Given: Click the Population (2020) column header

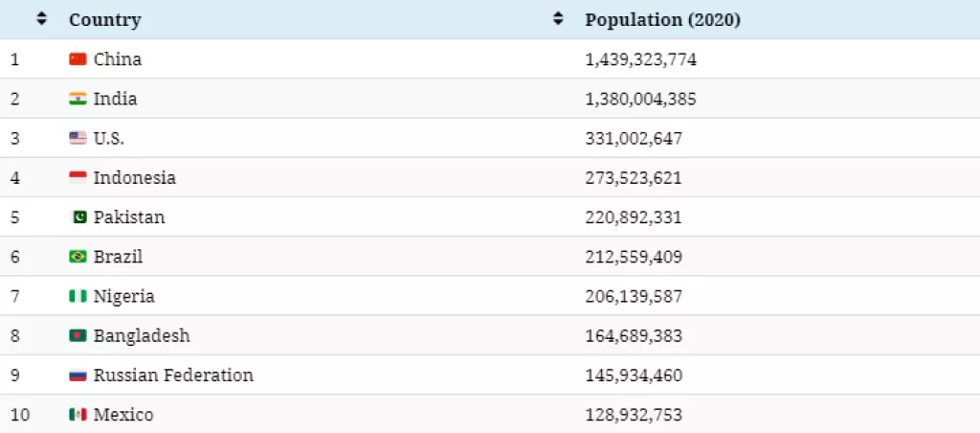Looking at the screenshot, I should tap(662, 20).
